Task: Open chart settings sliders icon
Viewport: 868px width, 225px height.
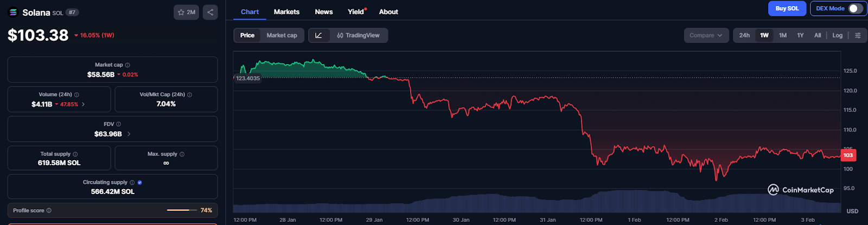Action: (858, 35)
